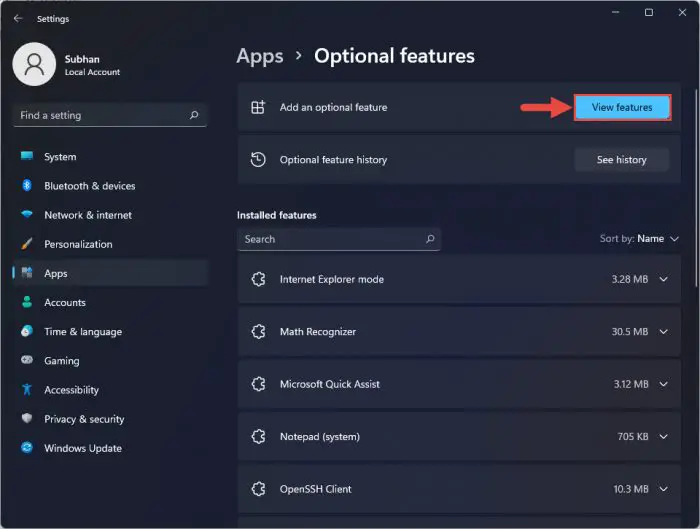This screenshot has width=700, height=529.
Task: Expand the Microsoft Quick Assist chevron
Action: click(x=664, y=384)
